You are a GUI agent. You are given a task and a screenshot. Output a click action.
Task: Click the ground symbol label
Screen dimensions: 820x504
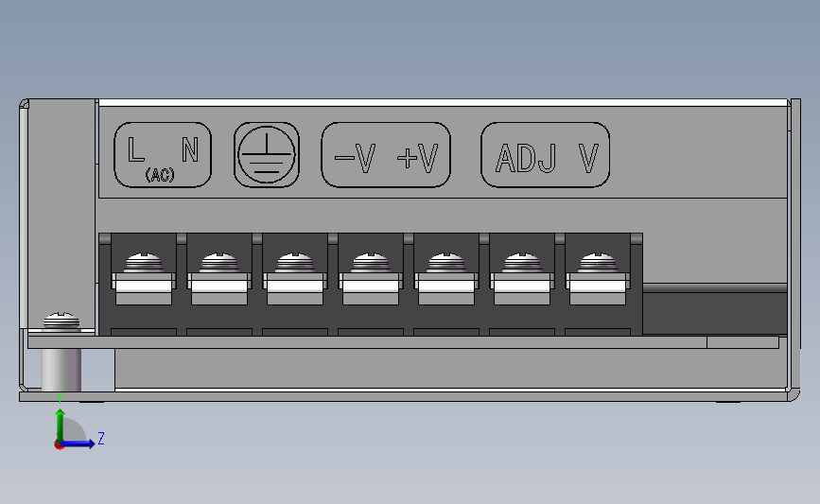pyautogui.click(x=267, y=155)
